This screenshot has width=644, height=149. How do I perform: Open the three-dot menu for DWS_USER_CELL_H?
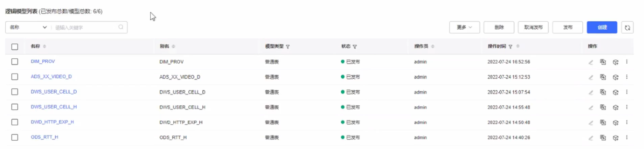[627, 107]
